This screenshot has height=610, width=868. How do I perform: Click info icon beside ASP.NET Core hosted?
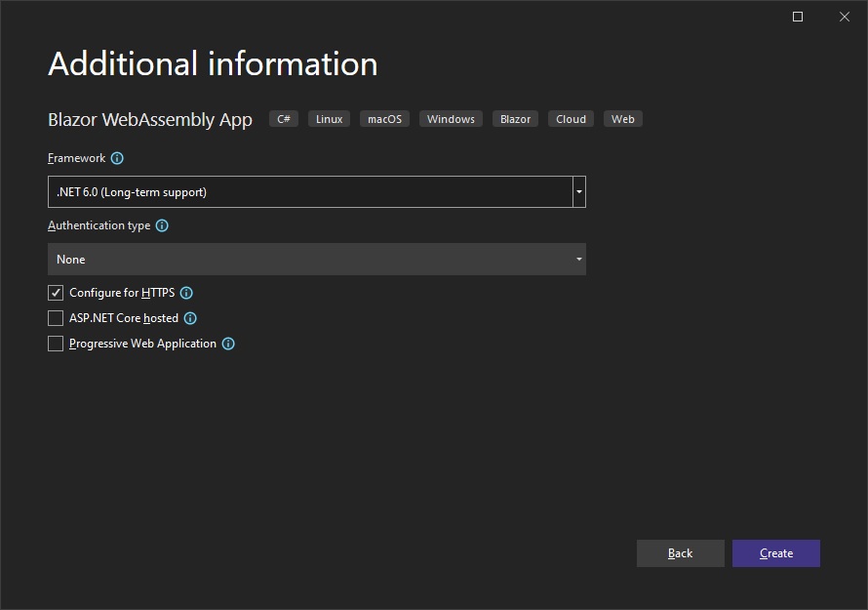[190, 318]
